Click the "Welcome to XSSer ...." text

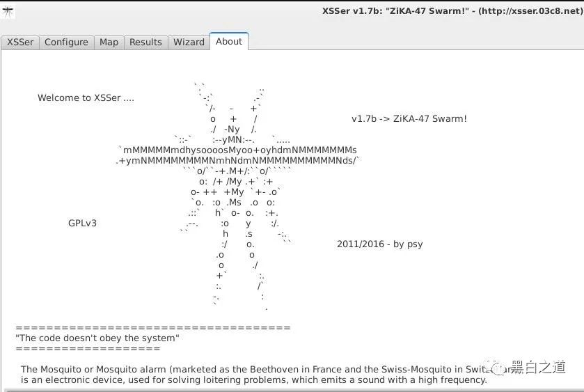(x=86, y=98)
